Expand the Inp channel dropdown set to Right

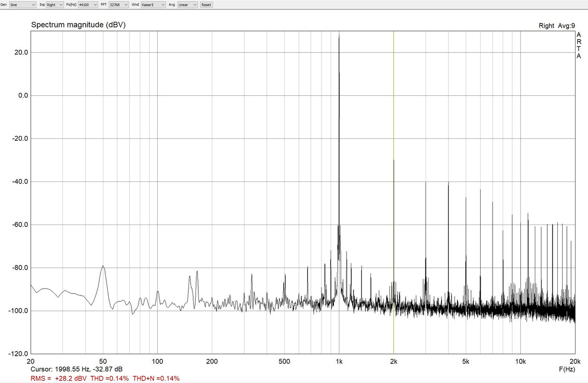tap(54, 4)
